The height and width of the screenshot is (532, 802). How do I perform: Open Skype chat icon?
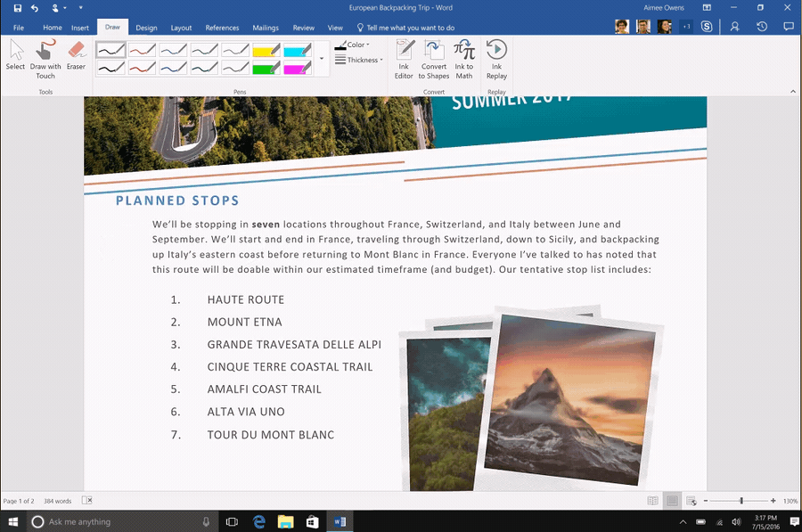[x=707, y=27]
